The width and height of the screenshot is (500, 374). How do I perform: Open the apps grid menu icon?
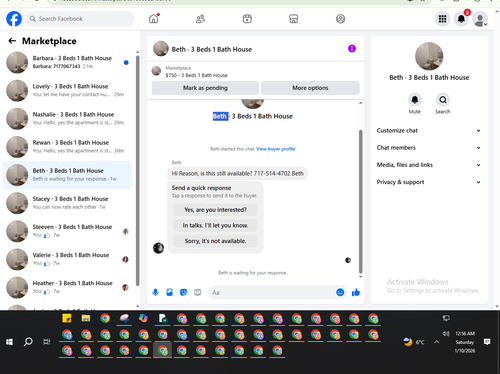point(442,19)
